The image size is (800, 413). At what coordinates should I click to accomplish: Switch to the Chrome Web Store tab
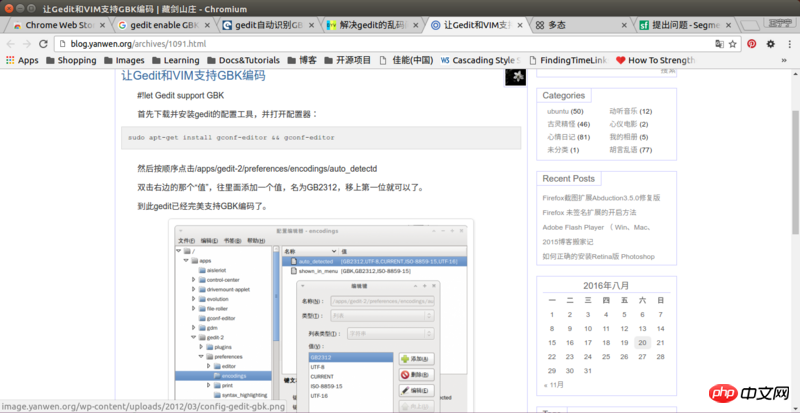59,25
